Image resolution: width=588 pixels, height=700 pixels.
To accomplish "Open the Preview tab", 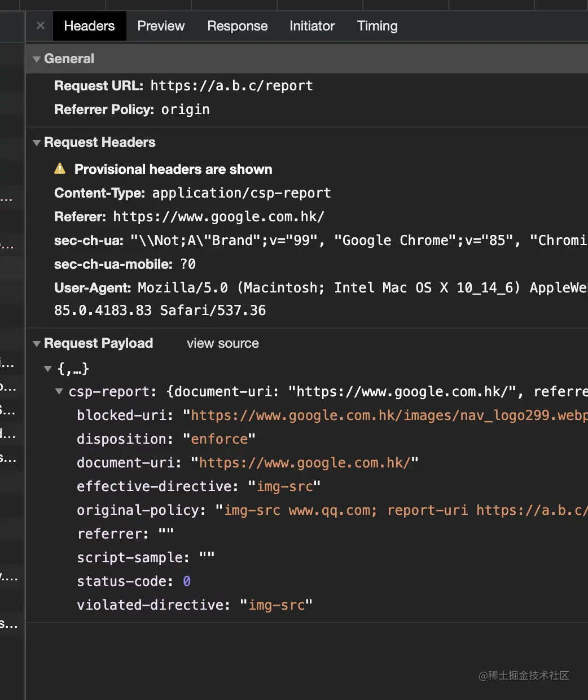I will [161, 26].
